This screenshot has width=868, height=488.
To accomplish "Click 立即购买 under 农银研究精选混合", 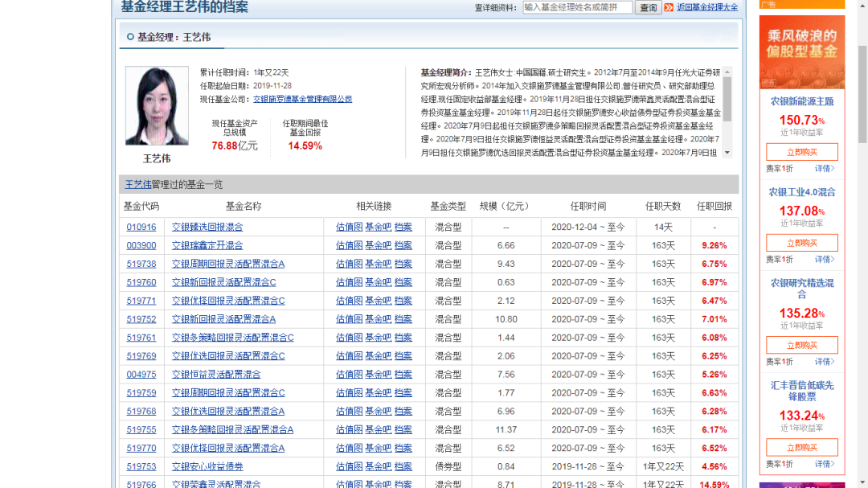I will pos(802,345).
